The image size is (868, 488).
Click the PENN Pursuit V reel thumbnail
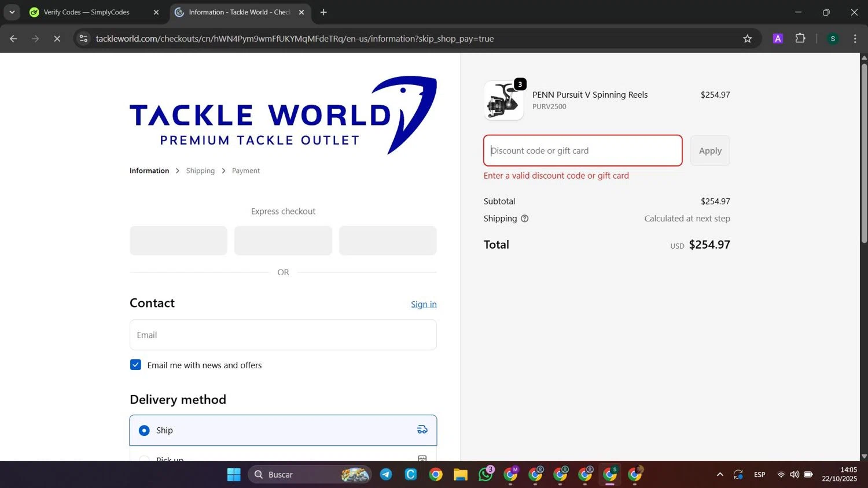tap(503, 101)
